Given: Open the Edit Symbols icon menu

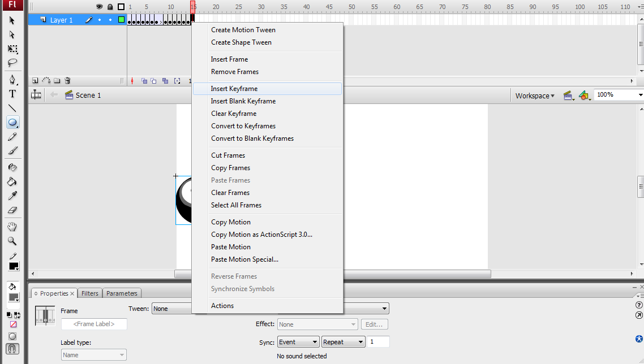Looking at the screenshot, I should coord(585,96).
